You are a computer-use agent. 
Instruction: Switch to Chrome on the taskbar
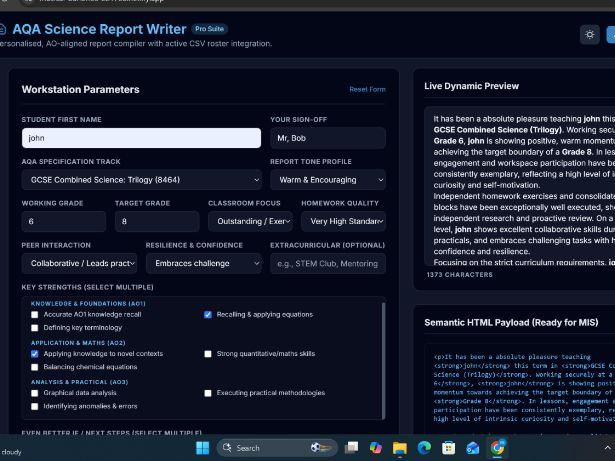pos(497,448)
